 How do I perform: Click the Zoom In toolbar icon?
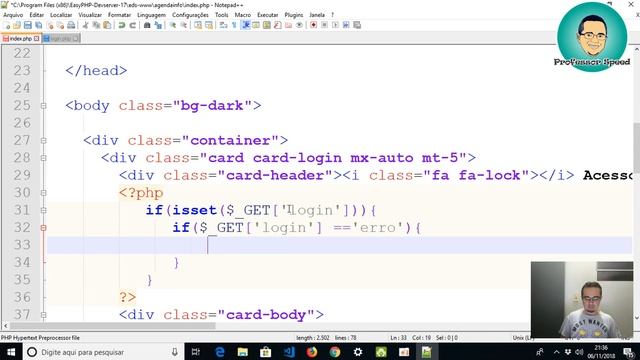173,25
